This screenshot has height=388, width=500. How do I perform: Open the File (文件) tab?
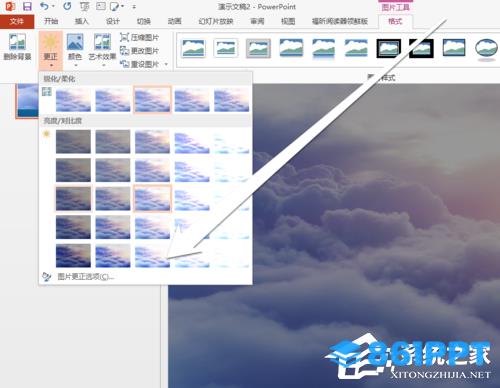coord(17,21)
